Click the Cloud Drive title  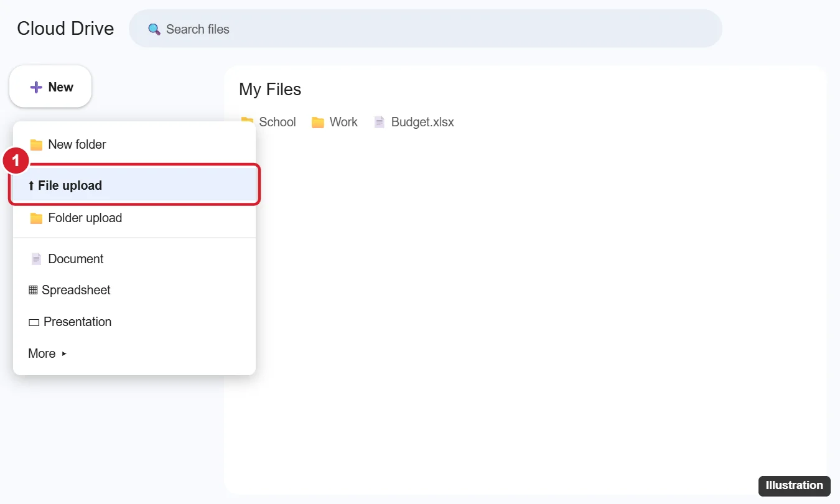click(65, 29)
